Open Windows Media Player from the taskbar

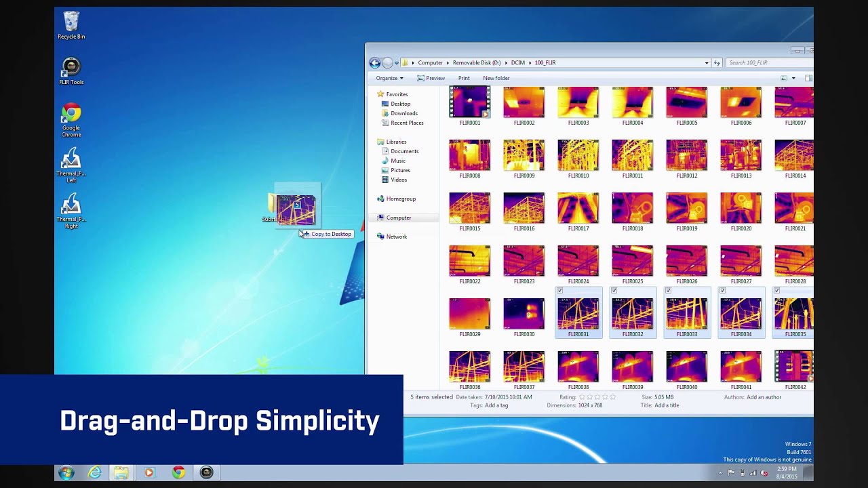(x=150, y=472)
